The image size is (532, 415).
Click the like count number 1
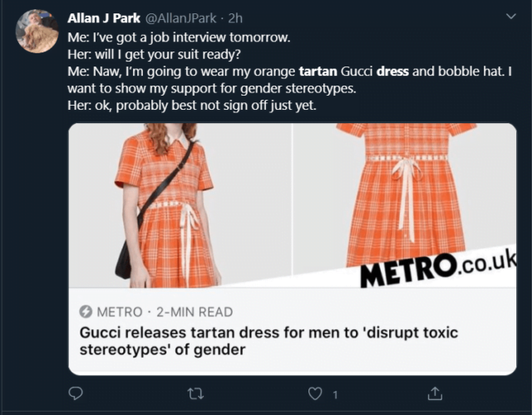[335, 393]
